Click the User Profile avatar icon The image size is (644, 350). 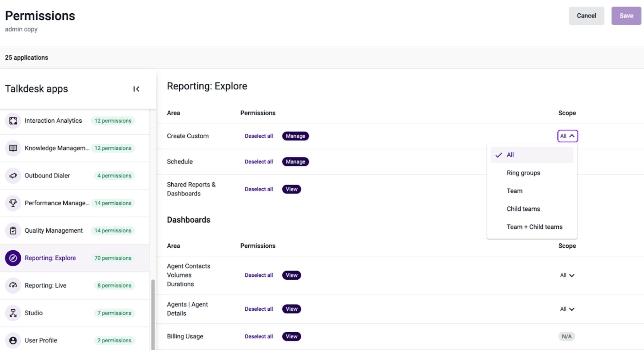click(x=13, y=340)
